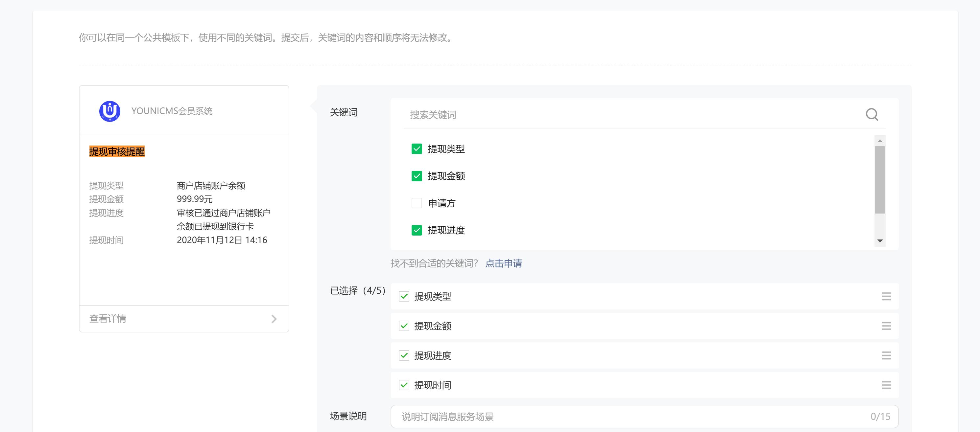Check the 申请方 keyword checkbox
The height and width of the screenshot is (432, 980).
point(417,203)
